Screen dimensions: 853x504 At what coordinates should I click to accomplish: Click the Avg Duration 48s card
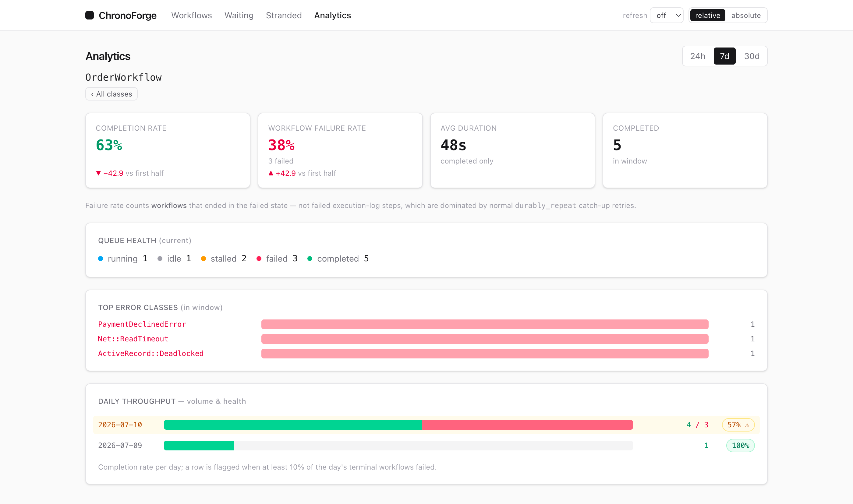pos(512,150)
